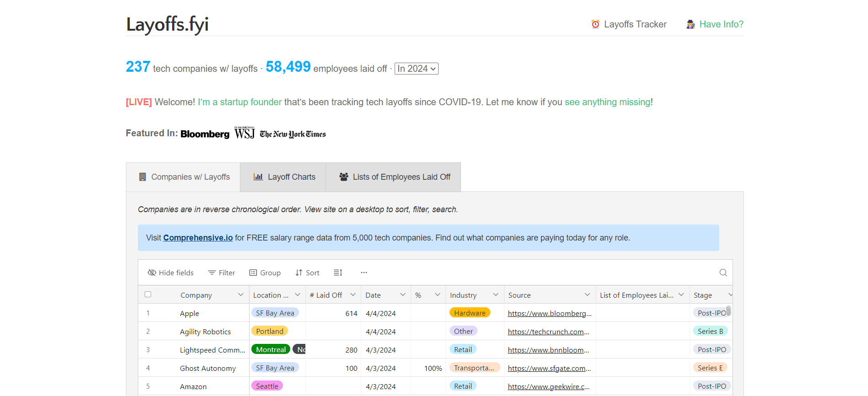Open Layoffs Tracker nav link

[x=635, y=24]
